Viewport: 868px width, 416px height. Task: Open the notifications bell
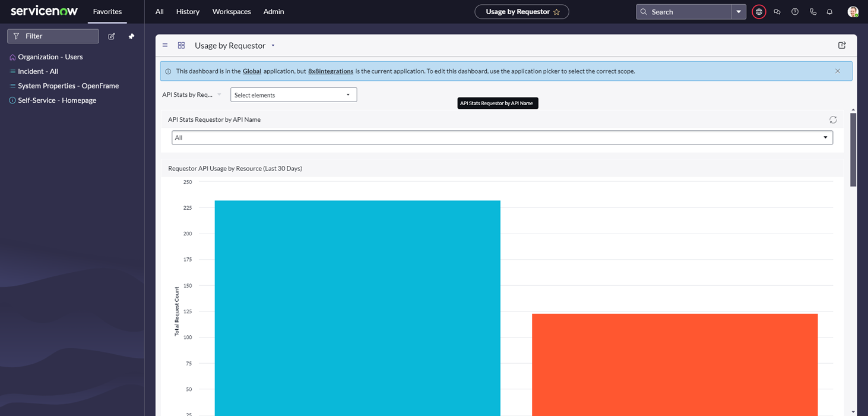(830, 12)
